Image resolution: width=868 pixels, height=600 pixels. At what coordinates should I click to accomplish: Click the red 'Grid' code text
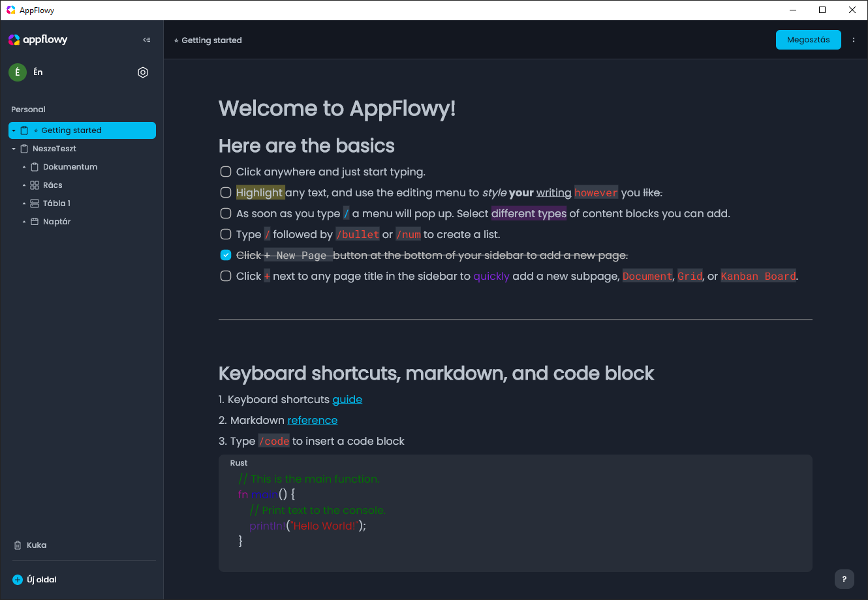(690, 276)
